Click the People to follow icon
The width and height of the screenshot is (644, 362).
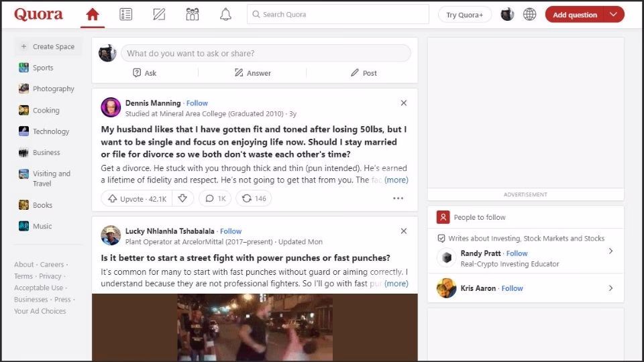pyautogui.click(x=443, y=217)
